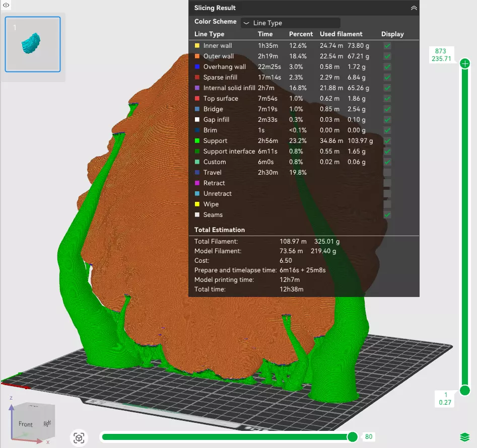Click the sidebar collapse arrows icon
This screenshot has width=477, height=448.
6,5
